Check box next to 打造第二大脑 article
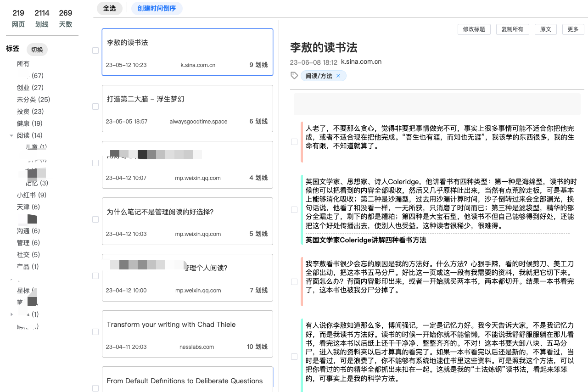 coord(95,106)
